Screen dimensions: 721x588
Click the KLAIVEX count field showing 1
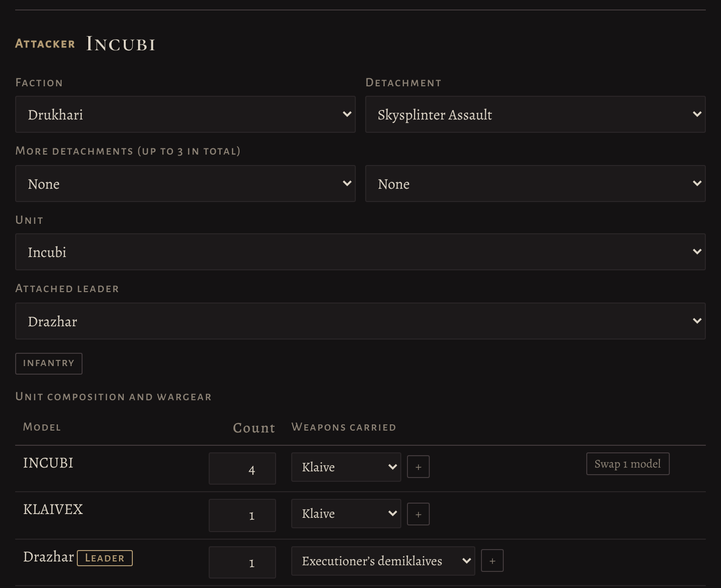(242, 515)
